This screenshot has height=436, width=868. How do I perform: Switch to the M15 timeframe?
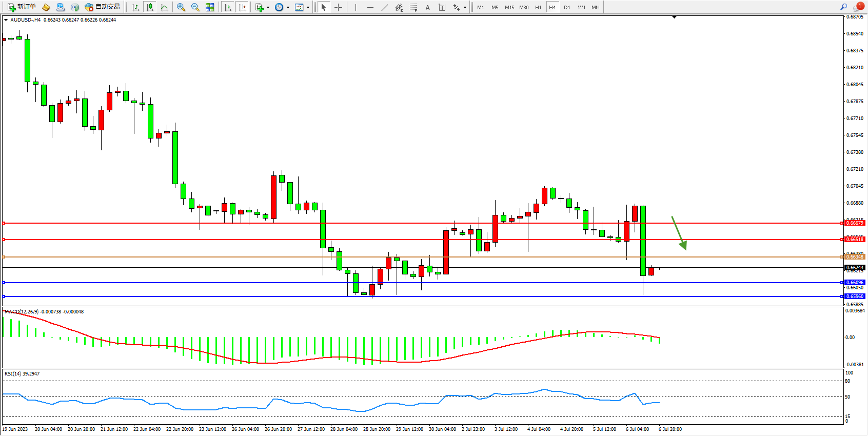[x=509, y=7]
